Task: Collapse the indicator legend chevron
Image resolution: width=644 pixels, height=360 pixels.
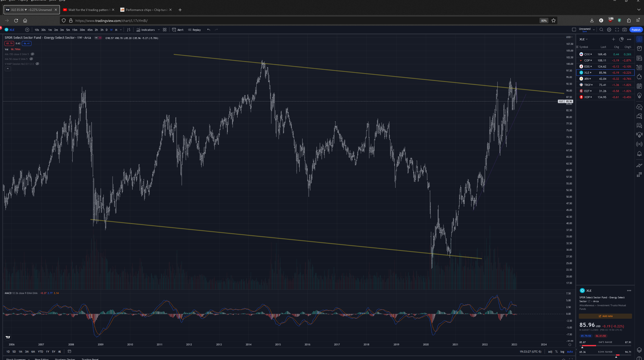Action: (x=8, y=69)
